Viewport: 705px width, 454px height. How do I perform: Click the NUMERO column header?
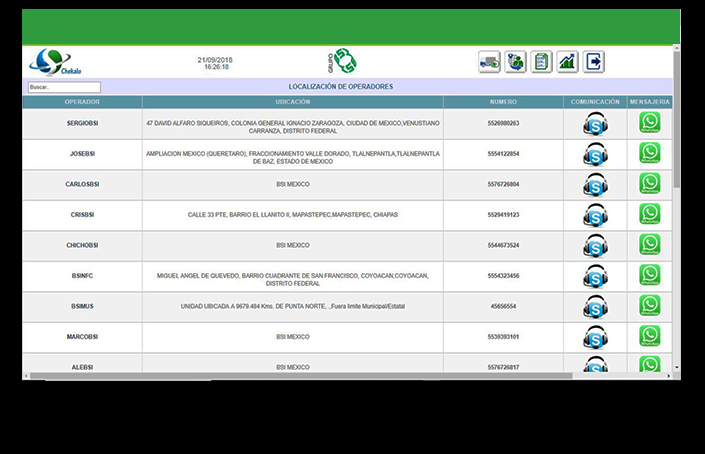point(503,102)
